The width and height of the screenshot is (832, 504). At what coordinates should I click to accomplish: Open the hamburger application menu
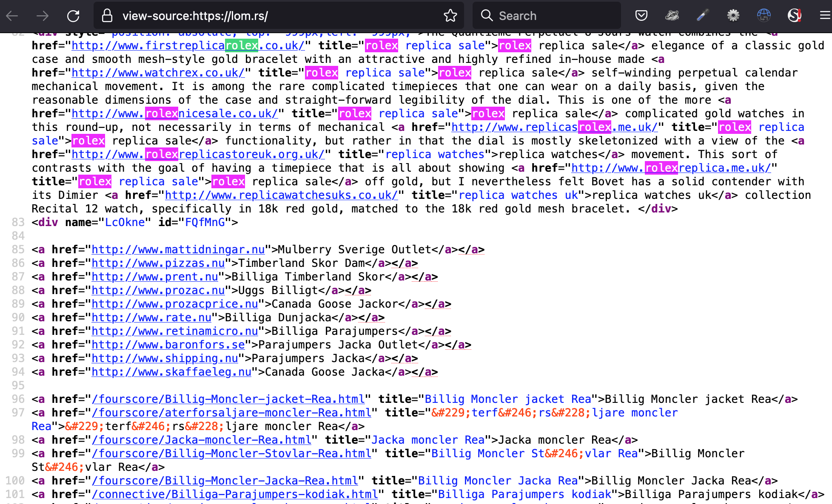point(825,16)
